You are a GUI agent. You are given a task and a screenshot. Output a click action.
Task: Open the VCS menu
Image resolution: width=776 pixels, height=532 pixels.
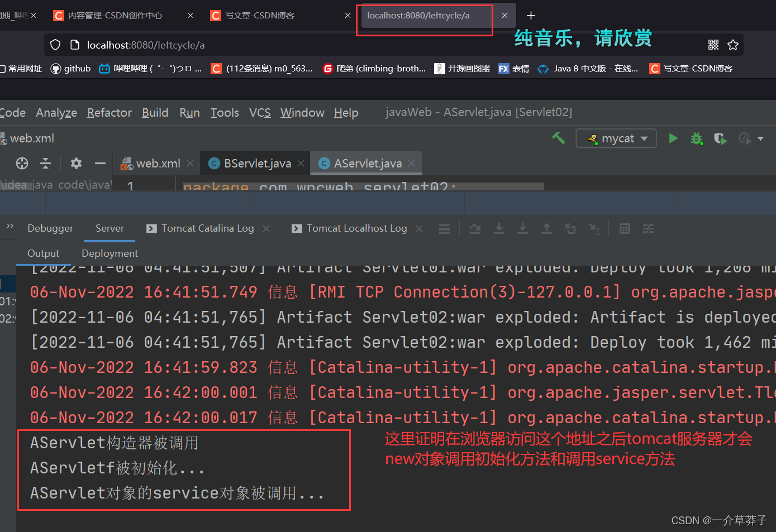pyautogui.click(x=260, y=113)
